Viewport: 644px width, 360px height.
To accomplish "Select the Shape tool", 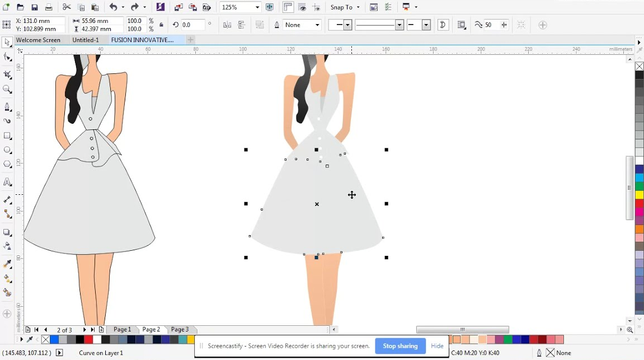I will point(7,57).
